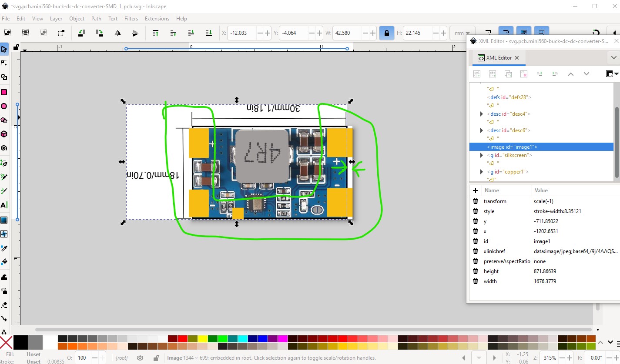Toggle current layer lock in status bar
The width and height of the screenshot is (620, 364).
coord(156,358)
